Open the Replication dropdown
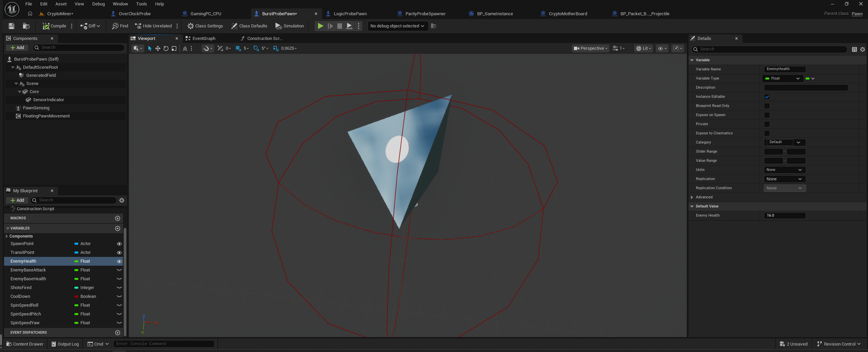Screen dimensions: 868x352 click(785, 179)
